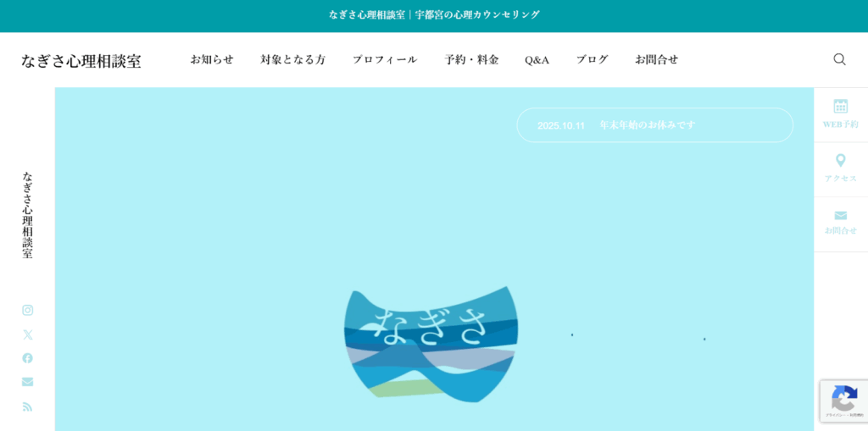This screenshot has height=431, width=868.
Task: Open アクセス map pin button
Action: (840, 169)
